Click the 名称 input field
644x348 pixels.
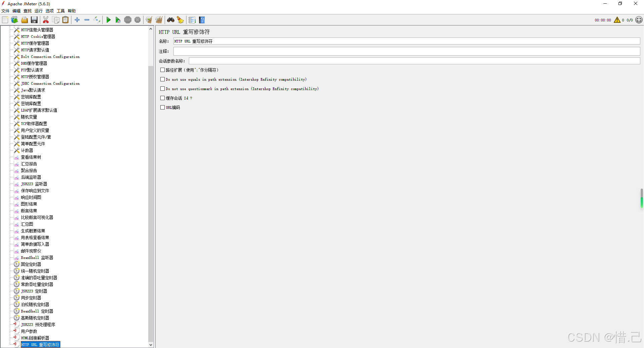click(407, 41)
